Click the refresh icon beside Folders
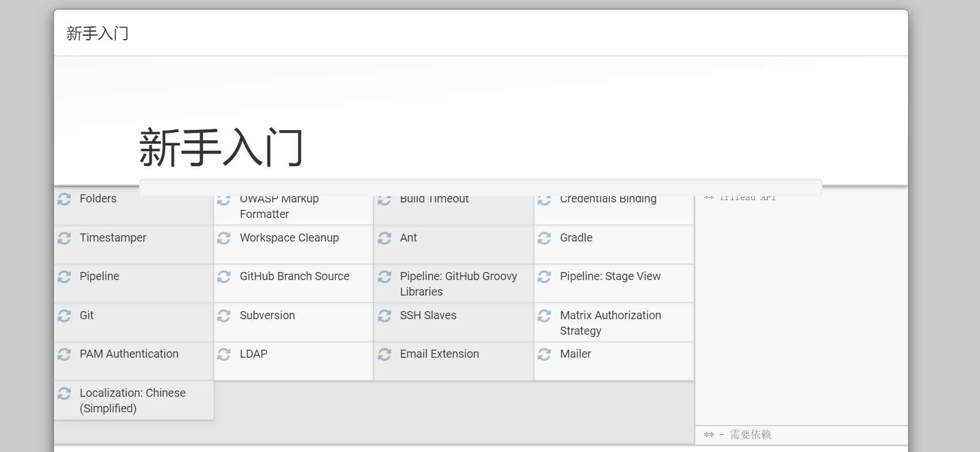Viewport: 980px width, 452px height. (x=64, y=199)
